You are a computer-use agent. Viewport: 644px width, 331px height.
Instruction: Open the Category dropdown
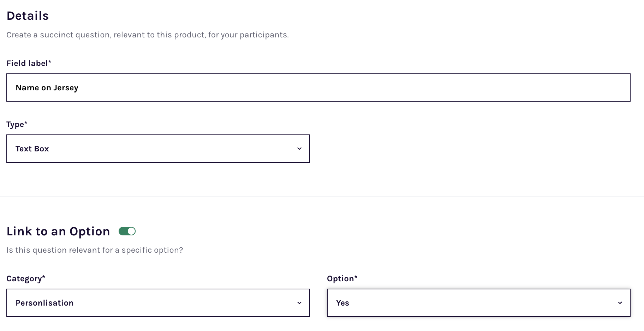pos(158,303)
